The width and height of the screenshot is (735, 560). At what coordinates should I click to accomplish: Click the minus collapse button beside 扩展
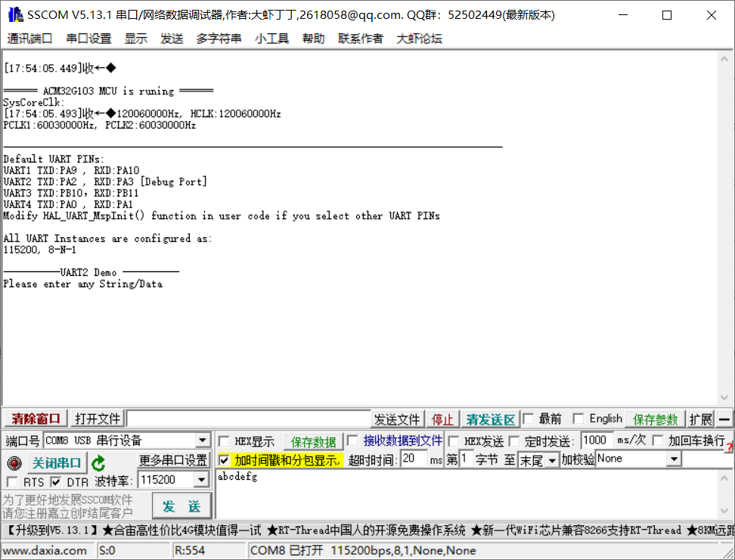click(x=724, y=419)
